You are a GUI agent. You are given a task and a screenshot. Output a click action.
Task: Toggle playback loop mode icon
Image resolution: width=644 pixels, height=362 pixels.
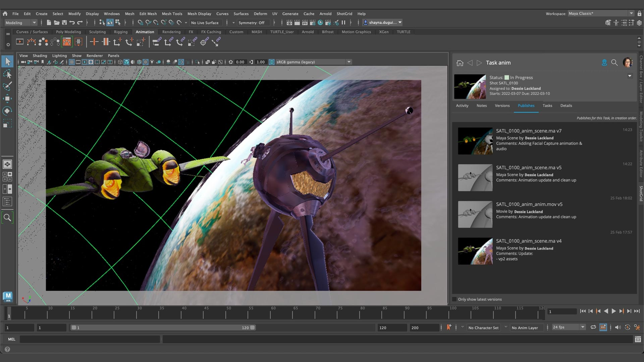point(593,327)
